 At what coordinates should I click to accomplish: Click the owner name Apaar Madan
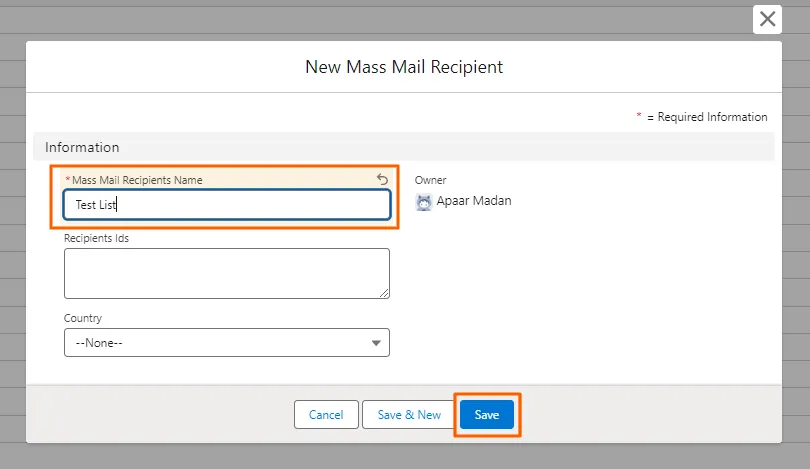[x=474, y=201]
